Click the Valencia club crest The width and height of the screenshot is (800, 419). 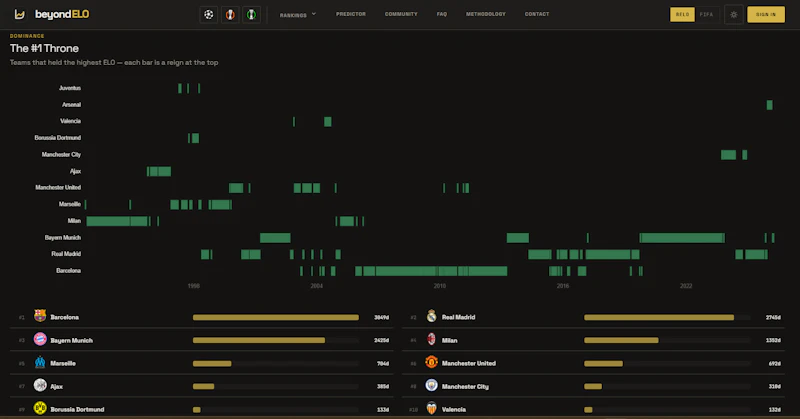(x=432, y=408)
